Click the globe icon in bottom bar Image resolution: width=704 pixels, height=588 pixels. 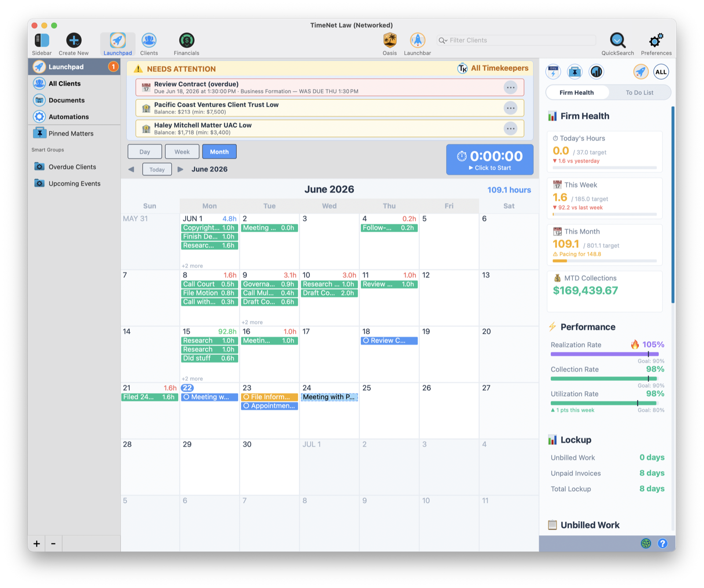646,543
